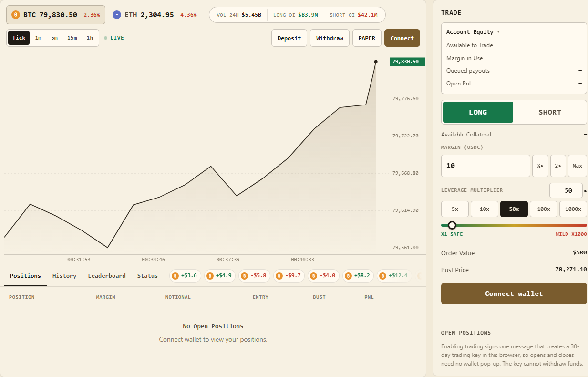This screenshot has height=377, width=588.
Task: Click the Margin (USDC) input field
Action: tap(485, 166)
